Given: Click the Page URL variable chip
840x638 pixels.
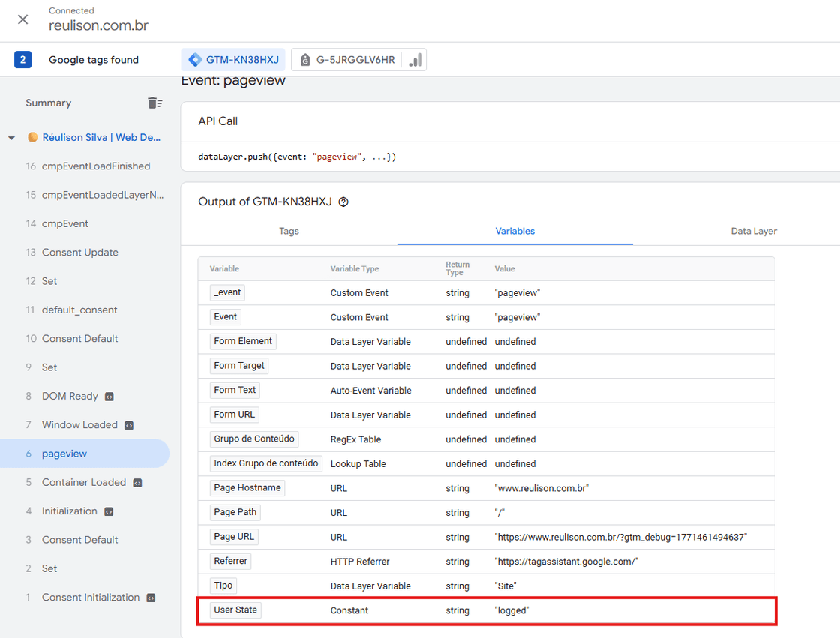Looking at the screenshot, I should point(235,536).
